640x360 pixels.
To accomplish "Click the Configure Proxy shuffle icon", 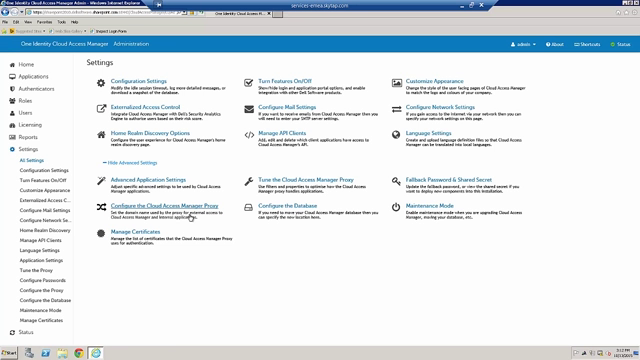I will coord(101,207).
